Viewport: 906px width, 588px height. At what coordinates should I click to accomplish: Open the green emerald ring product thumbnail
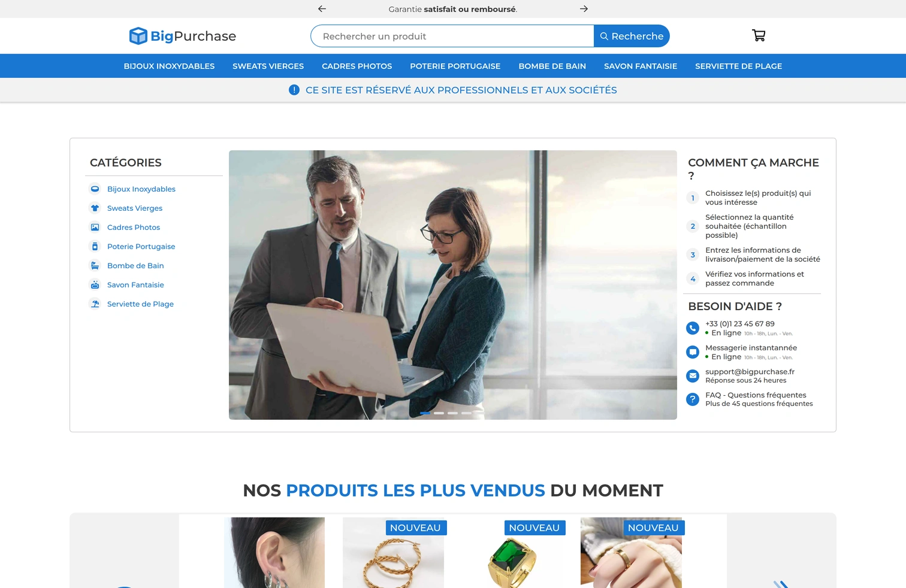(x=512, y=553)
